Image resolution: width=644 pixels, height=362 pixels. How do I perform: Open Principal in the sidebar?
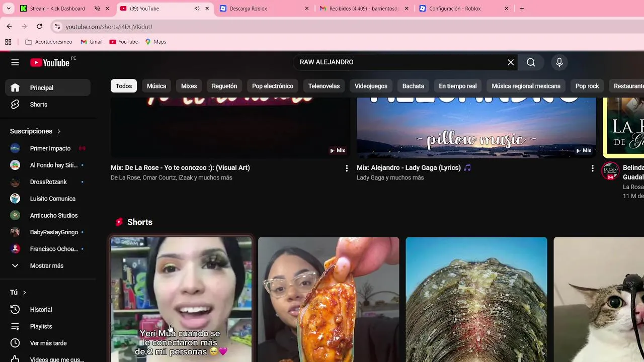(x=48, y=87)
